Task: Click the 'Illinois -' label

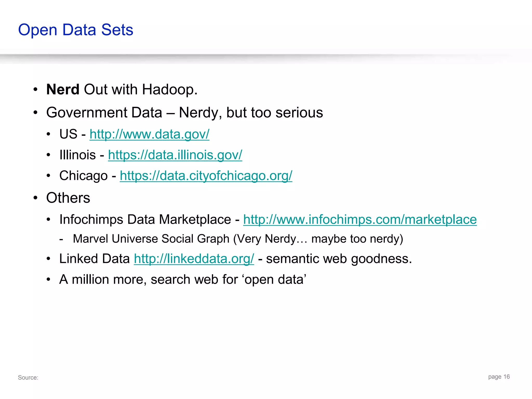Action: coord(82,155)
